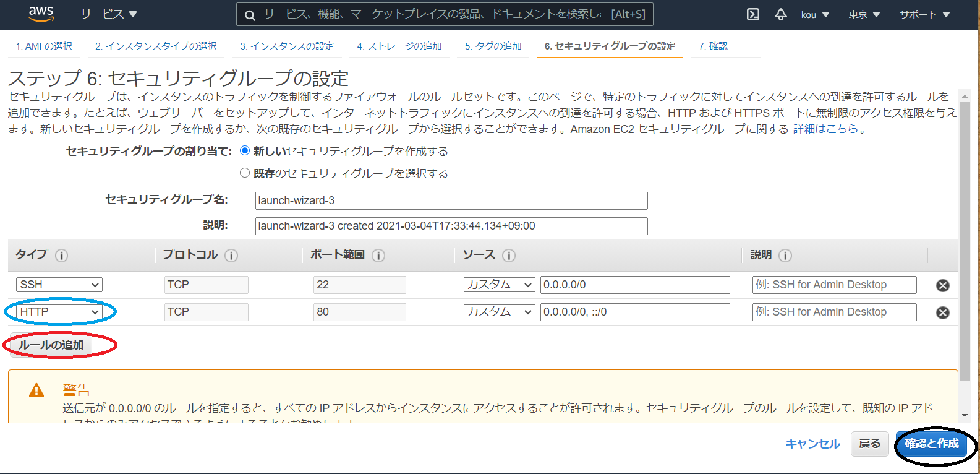
Task: Open the 詳細はこちら link
Action: [826, 129]
